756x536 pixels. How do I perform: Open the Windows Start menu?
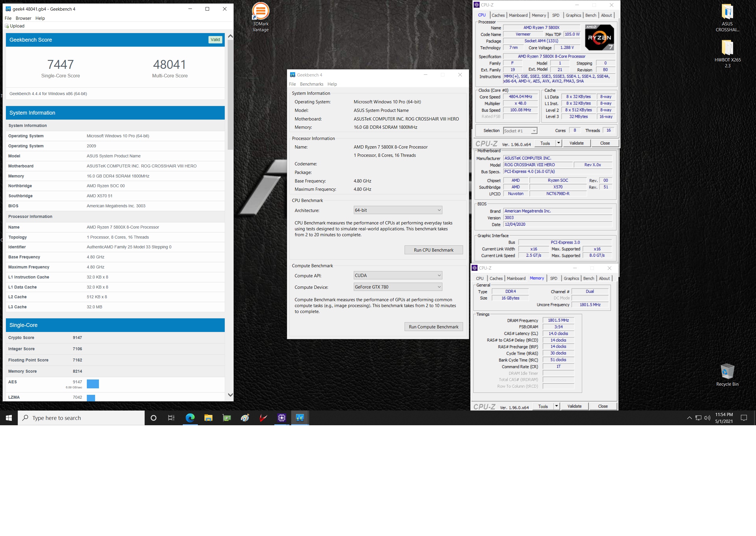(9, 418)
